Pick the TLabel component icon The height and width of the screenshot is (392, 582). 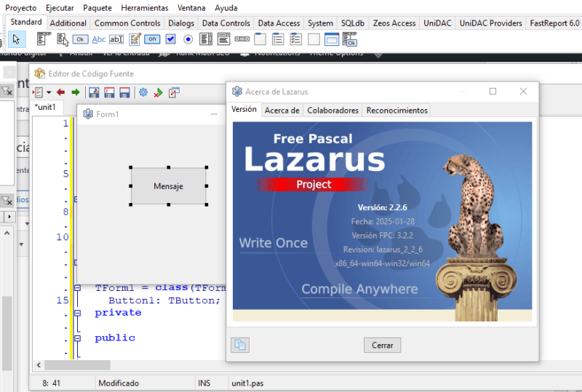coord(99,39)
